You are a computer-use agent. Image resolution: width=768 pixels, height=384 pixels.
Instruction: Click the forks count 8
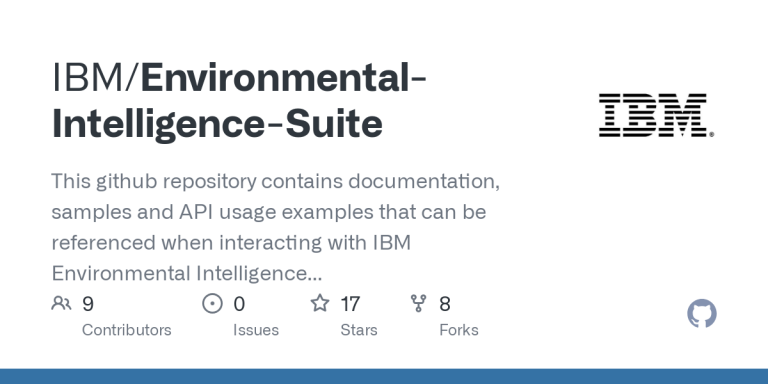(x=445, y=304)
